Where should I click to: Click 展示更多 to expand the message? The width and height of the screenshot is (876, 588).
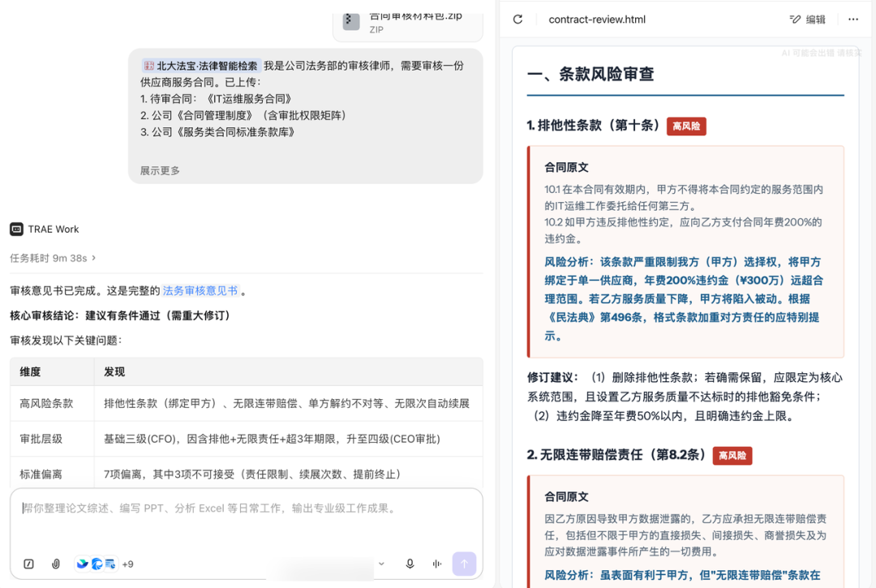point(160,171)
